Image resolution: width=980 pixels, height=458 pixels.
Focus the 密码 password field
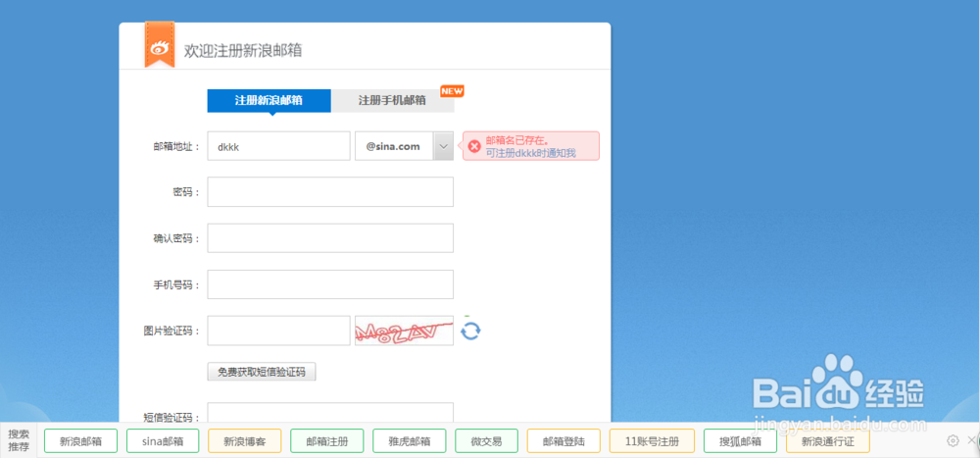[330, 192]
